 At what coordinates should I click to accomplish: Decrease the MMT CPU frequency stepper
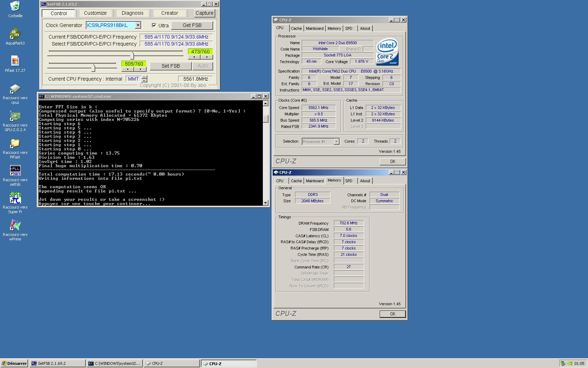144,81
